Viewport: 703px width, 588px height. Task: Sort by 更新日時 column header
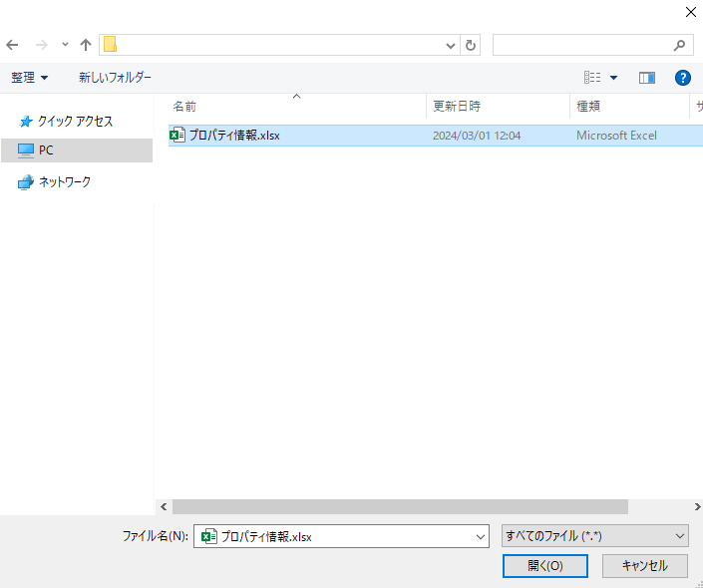(x=457, y=106)
